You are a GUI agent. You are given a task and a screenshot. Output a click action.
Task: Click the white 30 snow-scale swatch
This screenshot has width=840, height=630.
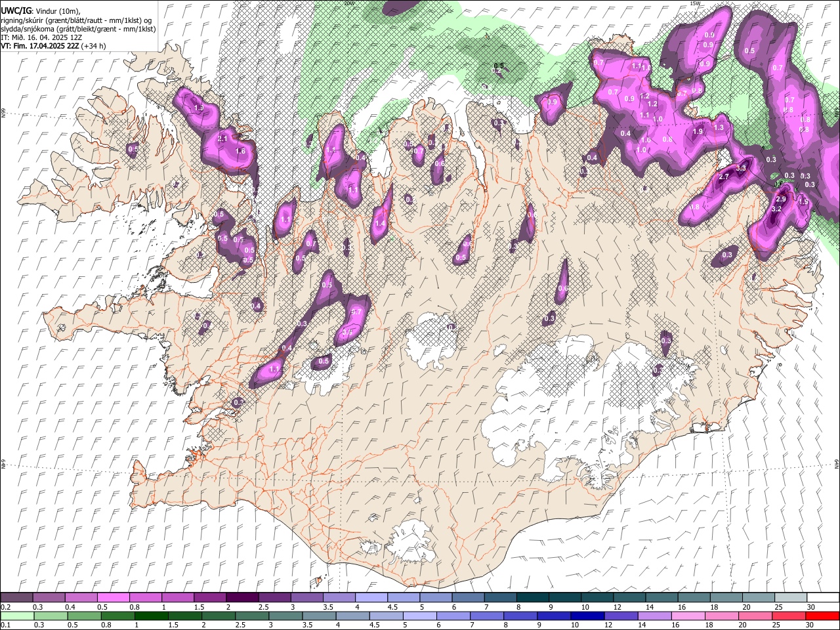[822, 598]
